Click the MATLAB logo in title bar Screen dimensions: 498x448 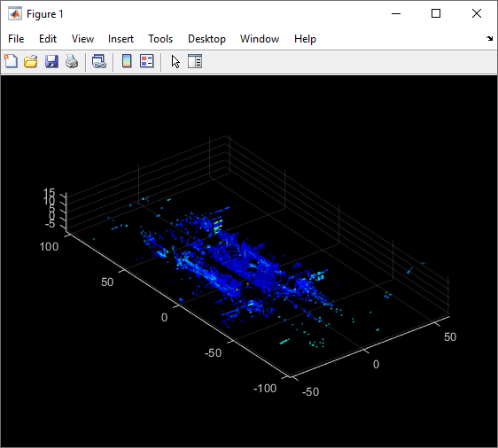click(x=14, y=13)
